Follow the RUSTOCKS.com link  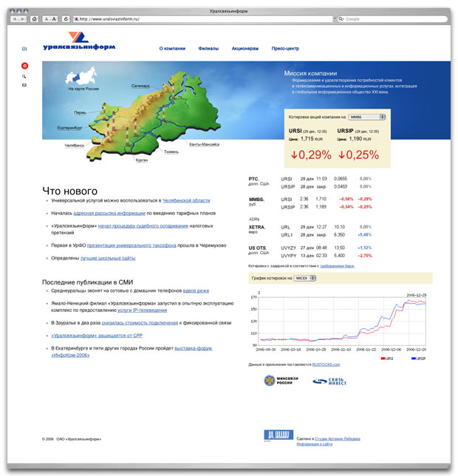pos(326,364)
